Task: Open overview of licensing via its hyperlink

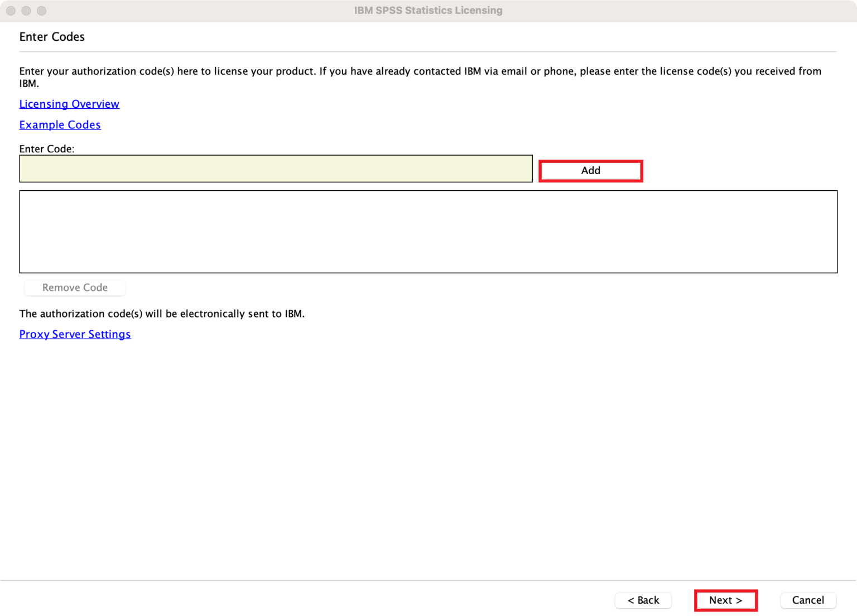Action: 69,104
